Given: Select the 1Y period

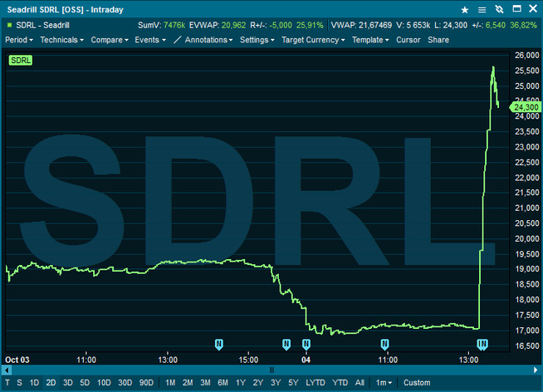Looking at the screenshot, I should coord(241,383).
